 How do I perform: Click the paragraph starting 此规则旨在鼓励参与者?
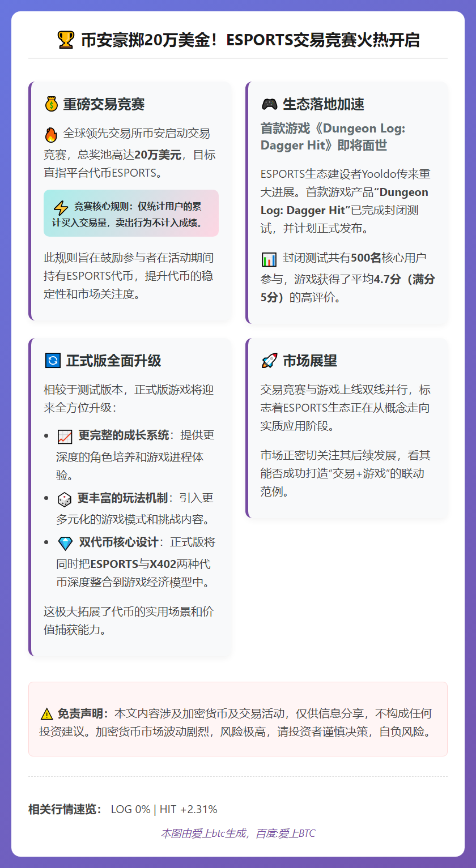pyautogui.click(x=129, y=276)
